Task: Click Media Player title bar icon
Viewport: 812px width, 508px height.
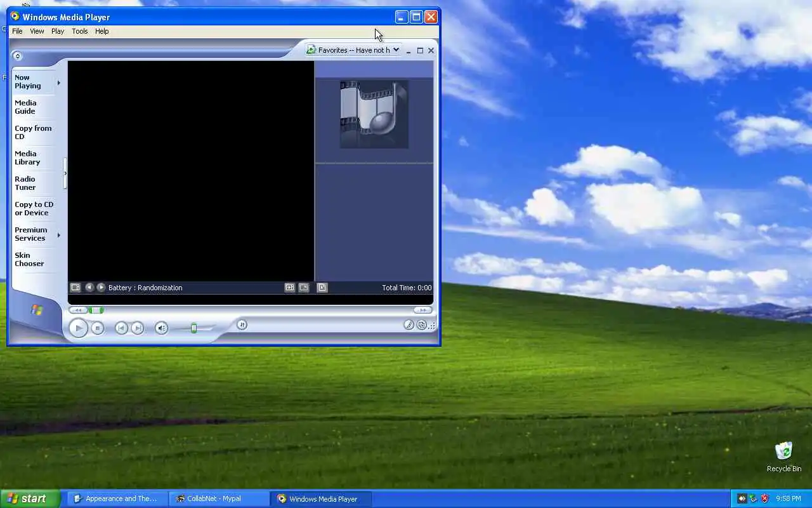Action: [x=15, y=17]
